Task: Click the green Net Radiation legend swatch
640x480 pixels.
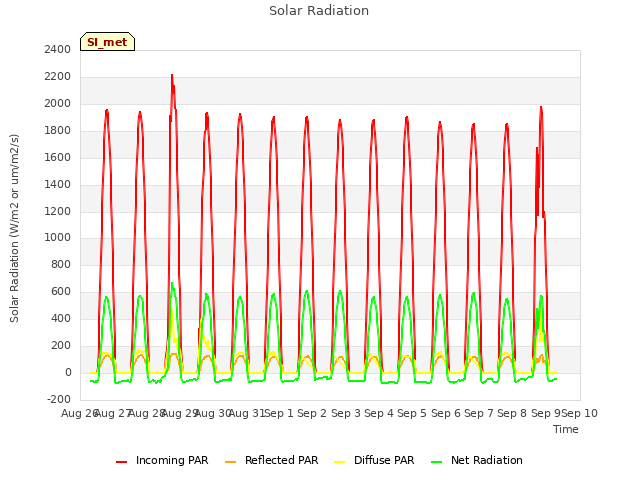Action: click(437, 462)
